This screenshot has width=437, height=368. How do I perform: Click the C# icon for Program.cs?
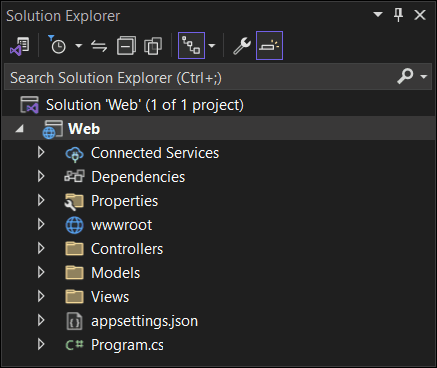click(74, 345)
